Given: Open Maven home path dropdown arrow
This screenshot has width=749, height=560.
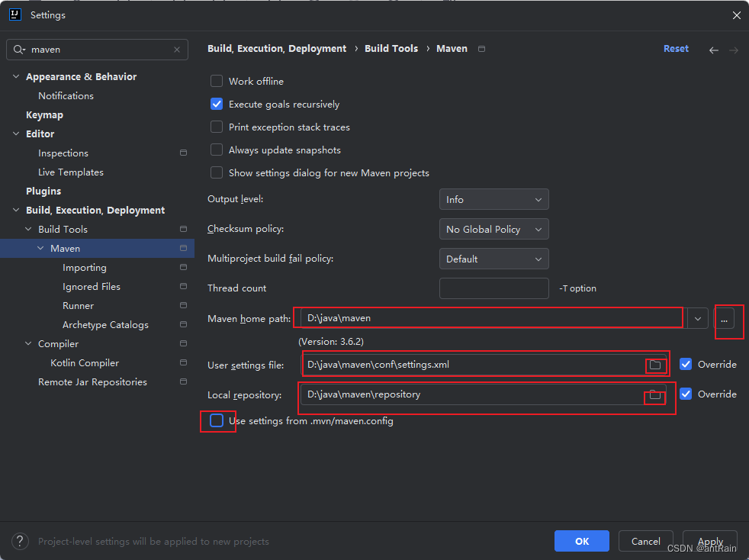Looking at the screenshot, I should tap(698, 319).
